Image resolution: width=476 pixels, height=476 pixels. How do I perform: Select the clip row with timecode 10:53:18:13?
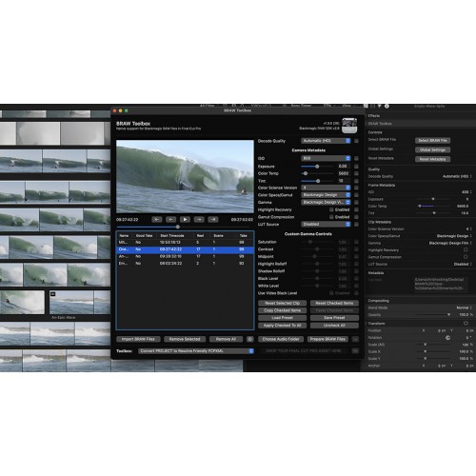(185, 243)
